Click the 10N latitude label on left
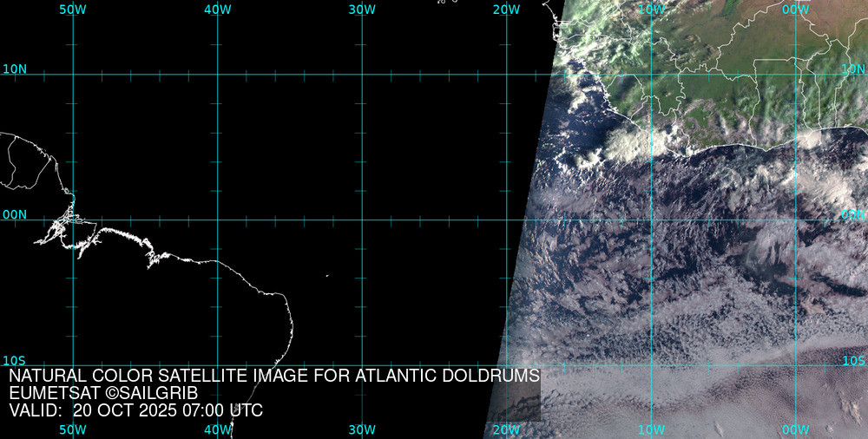 tap(15, 69)
